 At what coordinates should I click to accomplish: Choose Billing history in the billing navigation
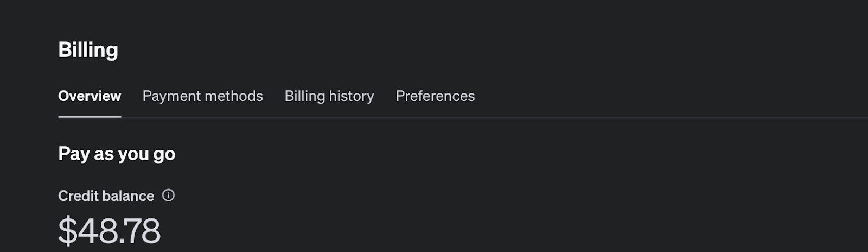click(x=329, y=96)
